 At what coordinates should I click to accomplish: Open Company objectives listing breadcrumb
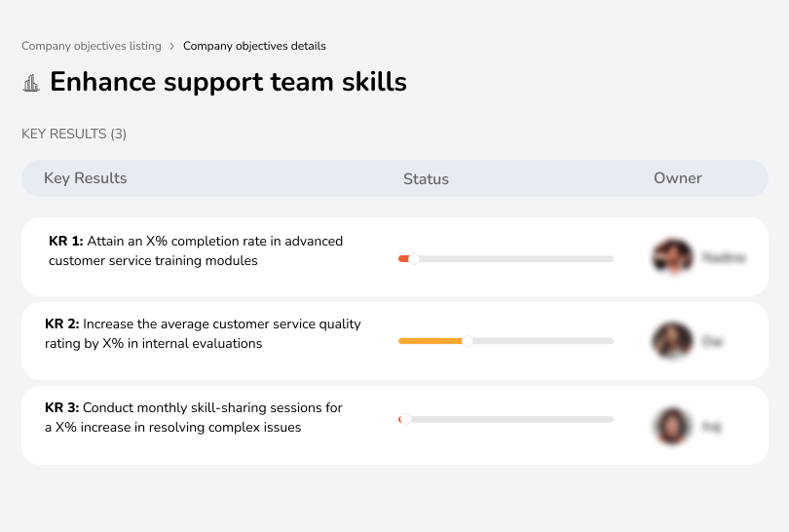coord(92,46)
